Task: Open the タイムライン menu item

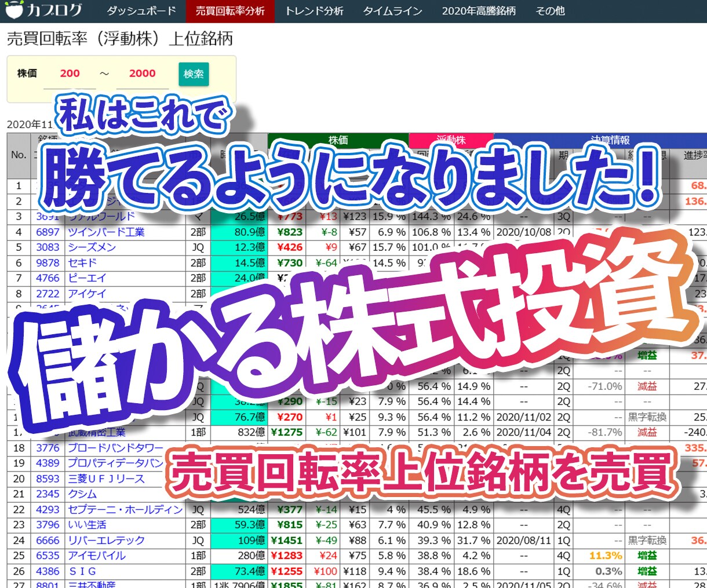Action: click(392, 11)
